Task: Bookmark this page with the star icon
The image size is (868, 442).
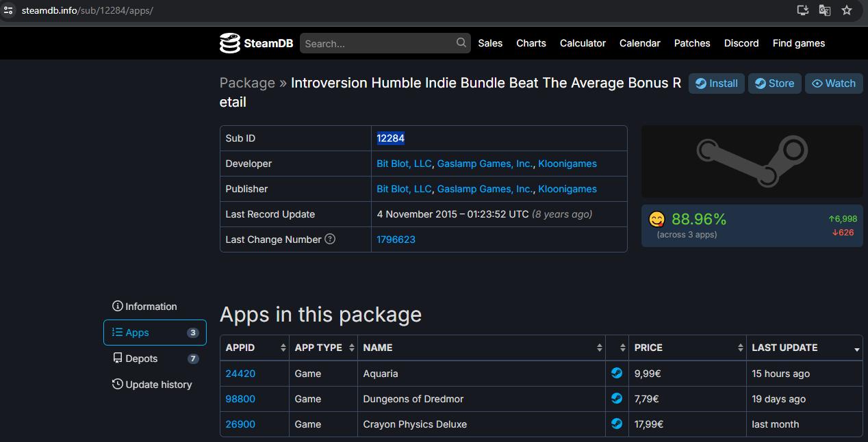Action: [847, 10]
